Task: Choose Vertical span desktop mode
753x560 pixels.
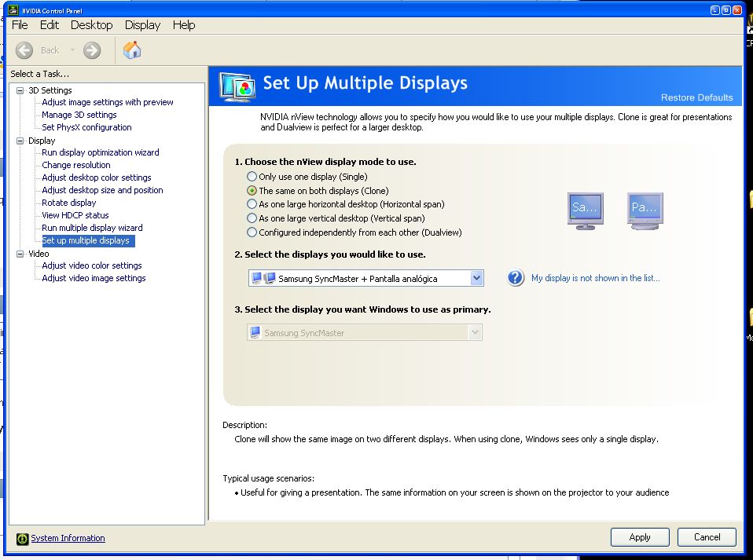Action: (x=252, y=218)
